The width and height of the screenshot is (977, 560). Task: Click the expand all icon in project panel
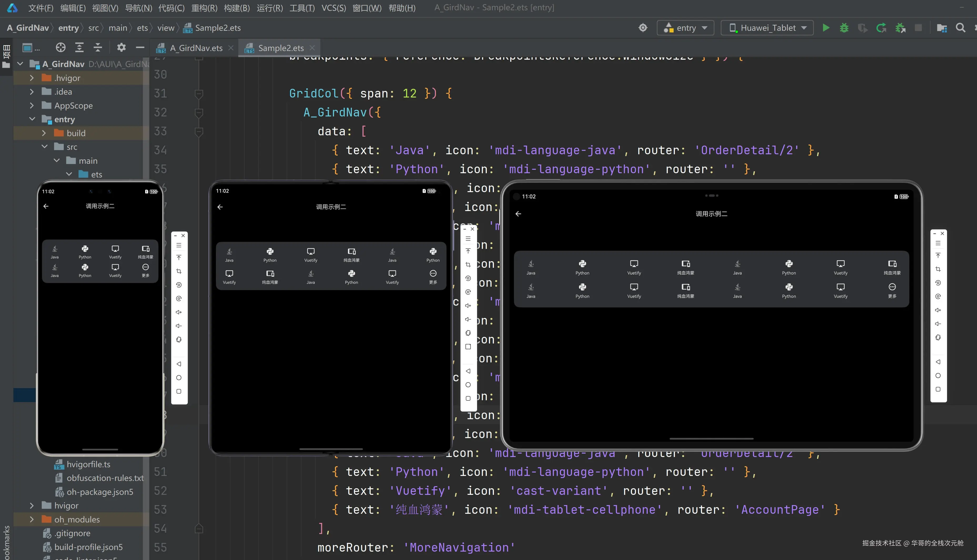tap(79, 47)
